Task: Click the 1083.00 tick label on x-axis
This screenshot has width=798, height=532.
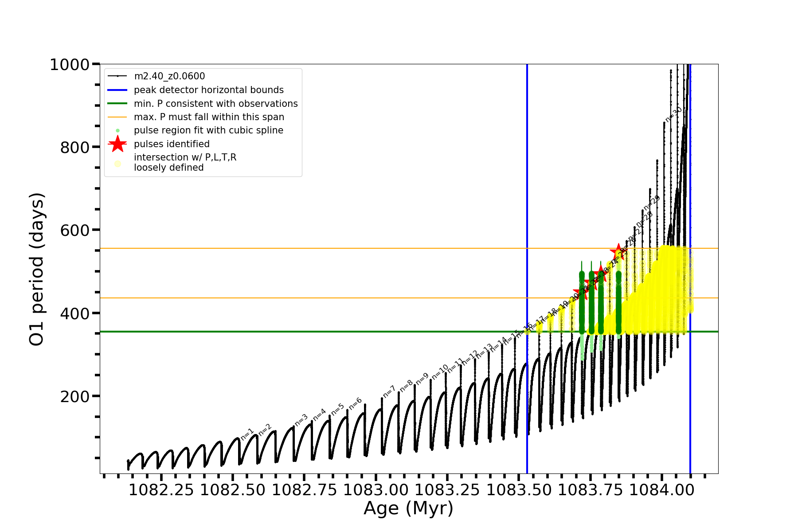Action: point(376,490)
